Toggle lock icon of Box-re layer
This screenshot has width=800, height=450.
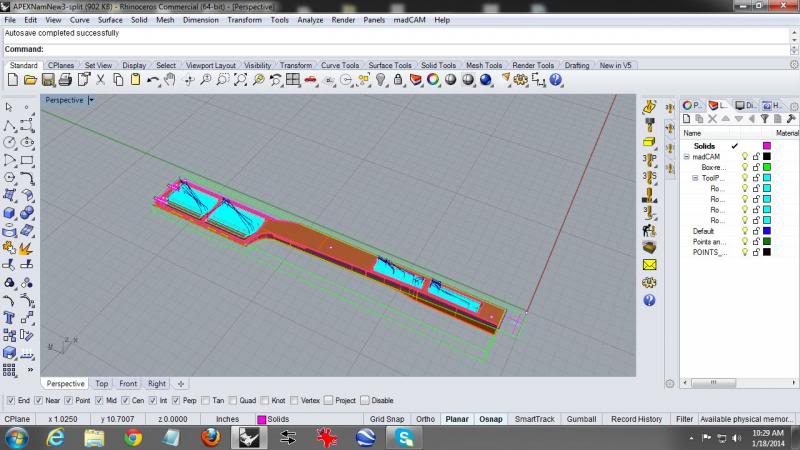[756, 167]
